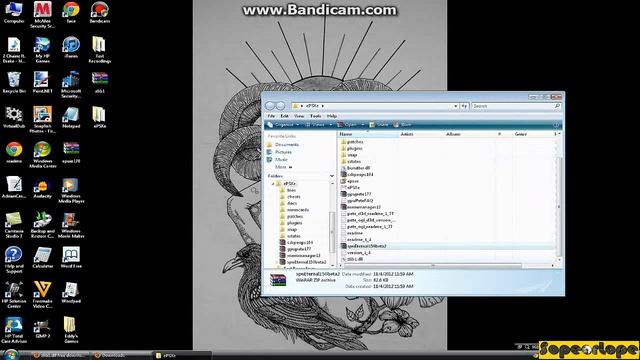
Task: Click the horizontal scrollbar of the file list
Action: tap(433, 265)
